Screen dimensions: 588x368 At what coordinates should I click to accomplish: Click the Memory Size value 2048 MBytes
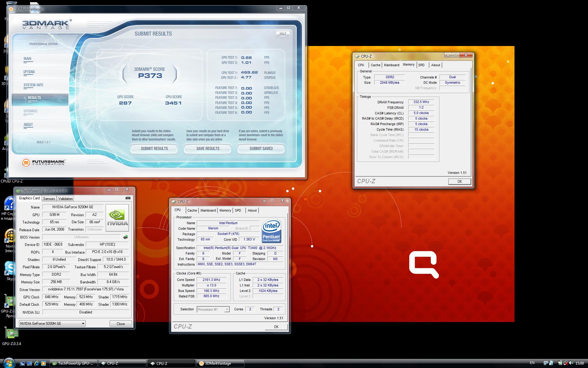(x=390, y=82)
